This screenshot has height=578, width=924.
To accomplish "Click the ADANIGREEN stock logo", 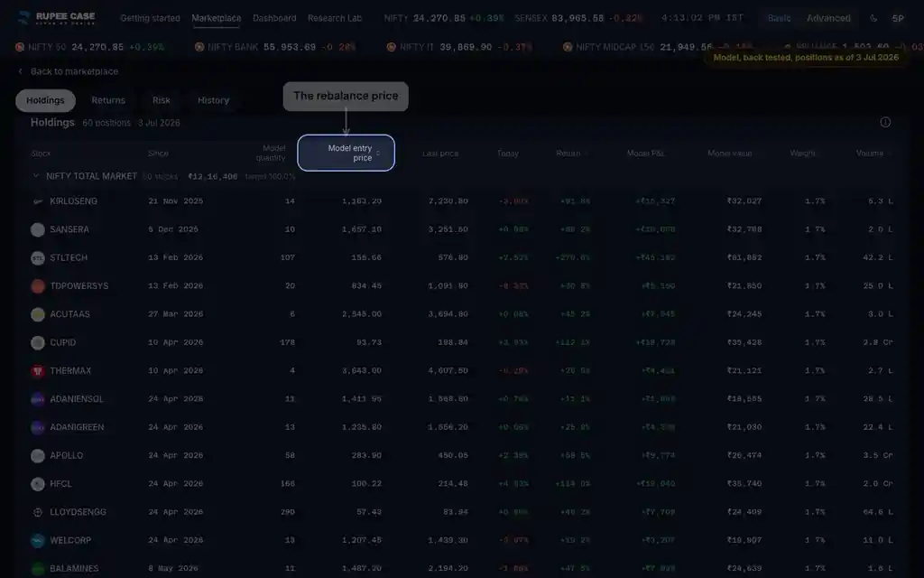I will point(38,427).
